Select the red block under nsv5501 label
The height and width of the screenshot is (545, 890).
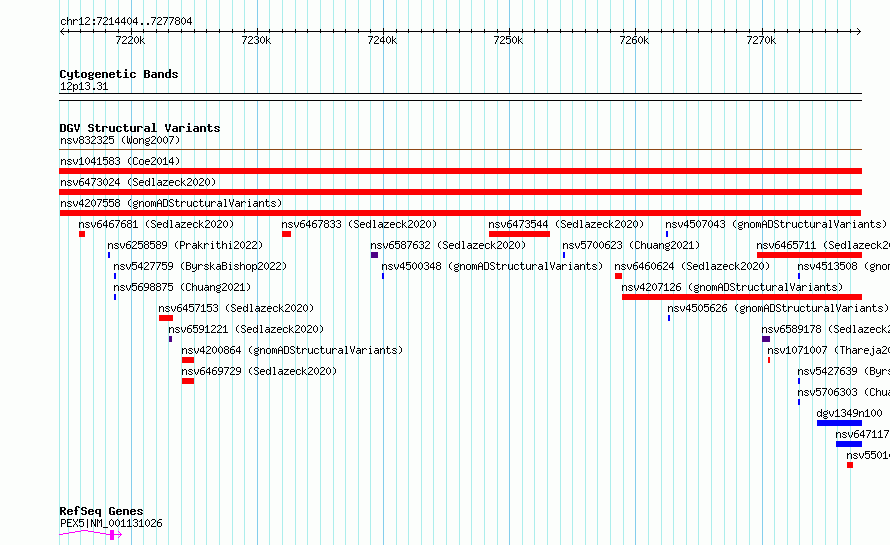[850, 465]
